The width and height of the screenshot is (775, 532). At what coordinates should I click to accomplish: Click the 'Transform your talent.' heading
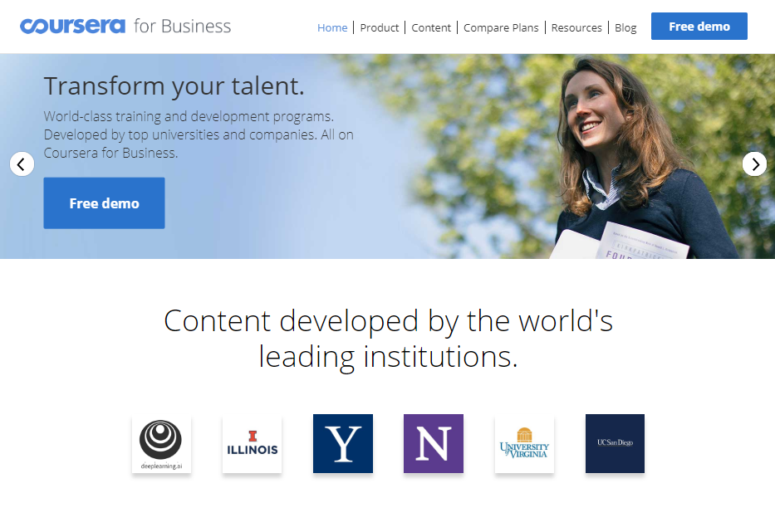(x=174, y=86)
